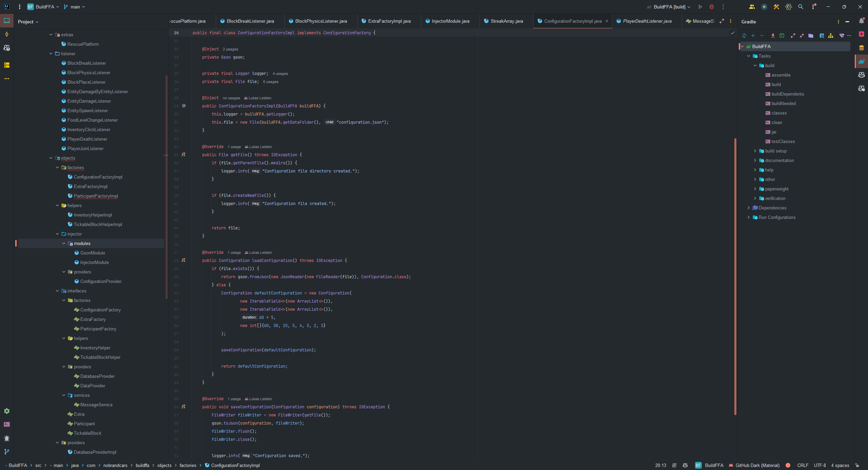Click nobrandcars in the breadcrumb bar
The height and width of the screenshot is (470, 868).
click(115, 465)
